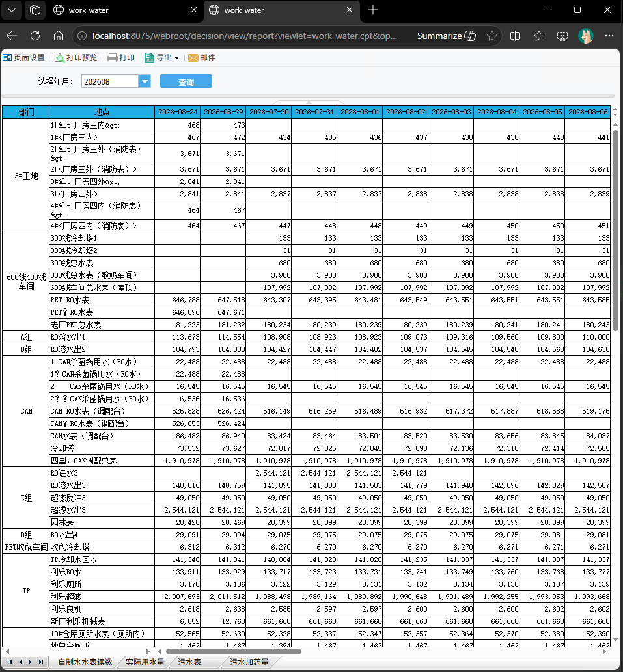
Task: Click the table scroll down arrow
Action: [615, 640]
